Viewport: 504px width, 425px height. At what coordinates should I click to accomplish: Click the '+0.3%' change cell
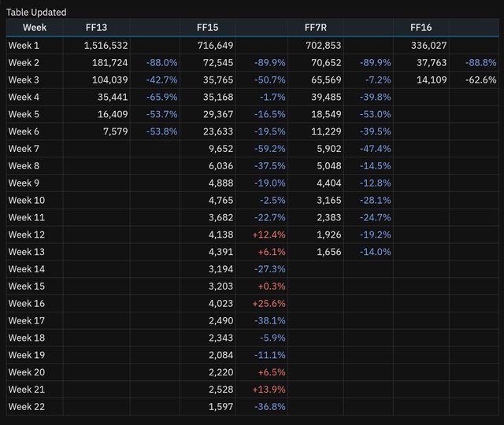[272, 286]
